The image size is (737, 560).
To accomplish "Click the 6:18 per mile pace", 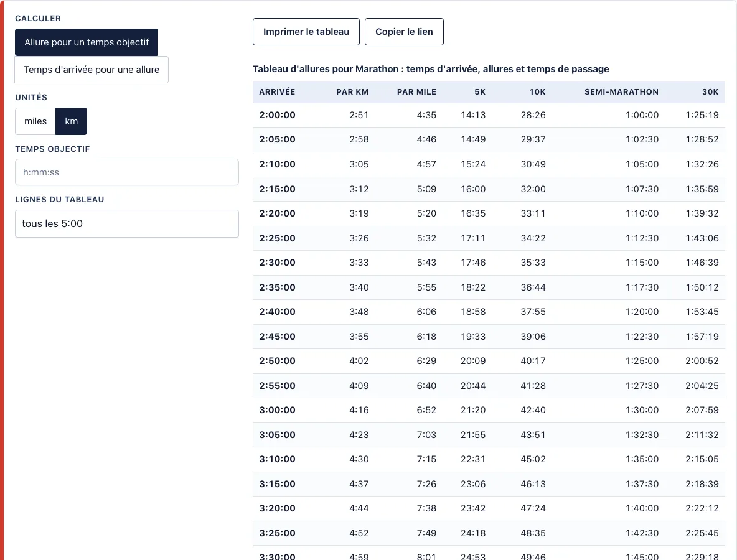I will (x=426, y=337).
